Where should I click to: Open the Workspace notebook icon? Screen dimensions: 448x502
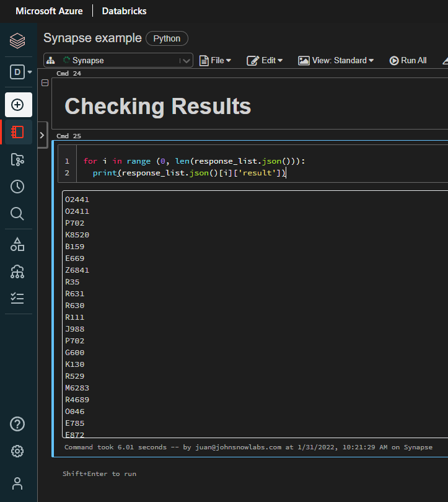tap(17, 132)
